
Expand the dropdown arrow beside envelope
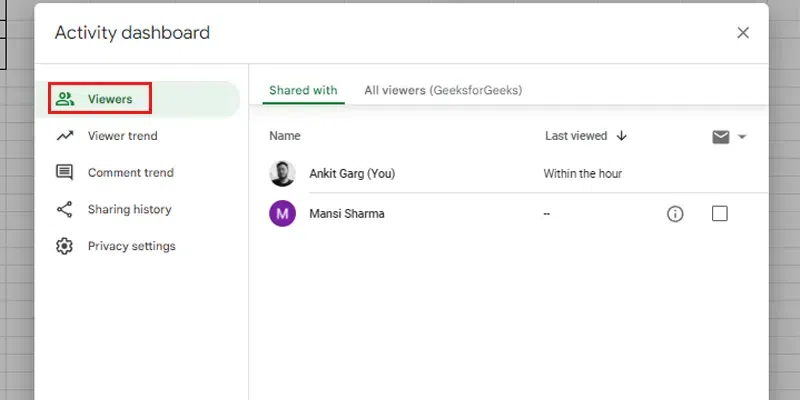[742, 137]
